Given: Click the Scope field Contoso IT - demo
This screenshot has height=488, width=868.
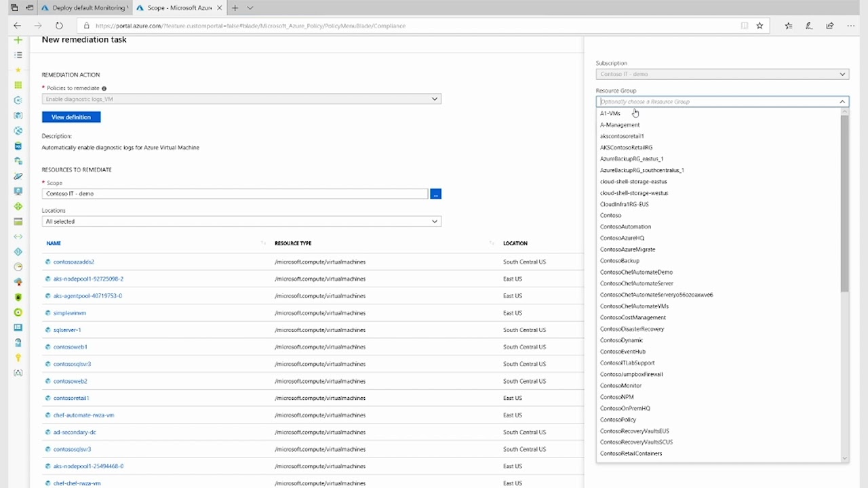Looking at the screenshot, I should coord(235,194).
